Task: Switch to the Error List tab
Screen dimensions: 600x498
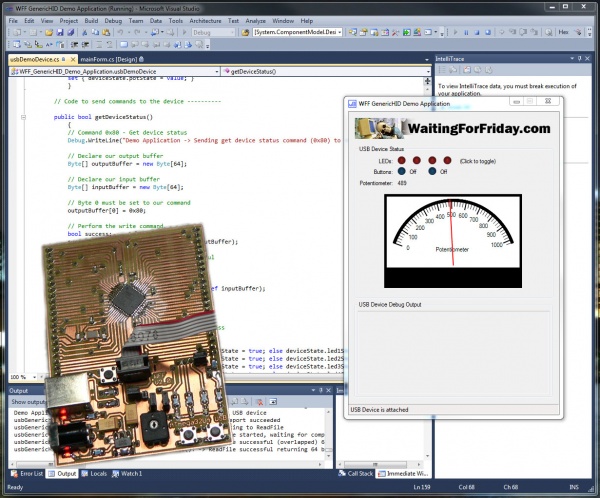Action: (27, 474)
